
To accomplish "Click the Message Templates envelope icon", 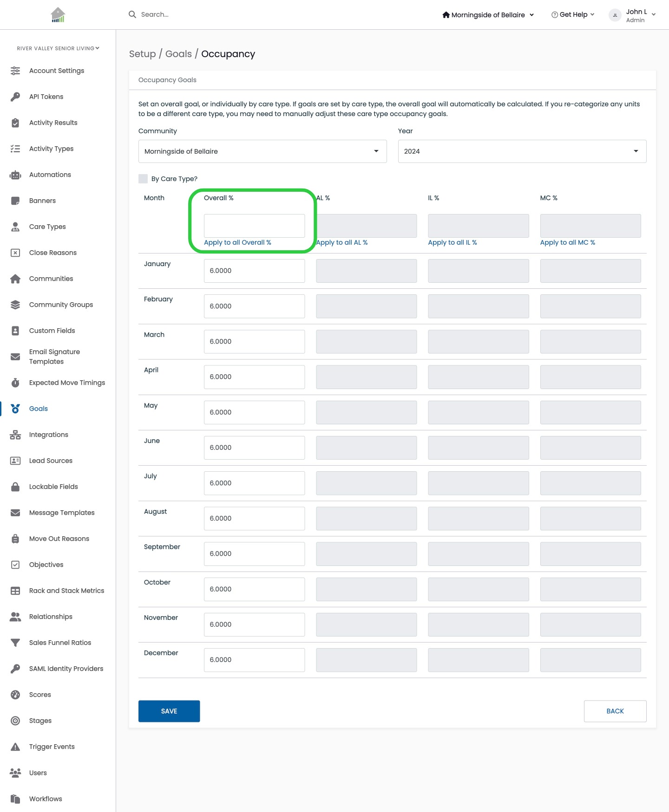I will (15, 513).
